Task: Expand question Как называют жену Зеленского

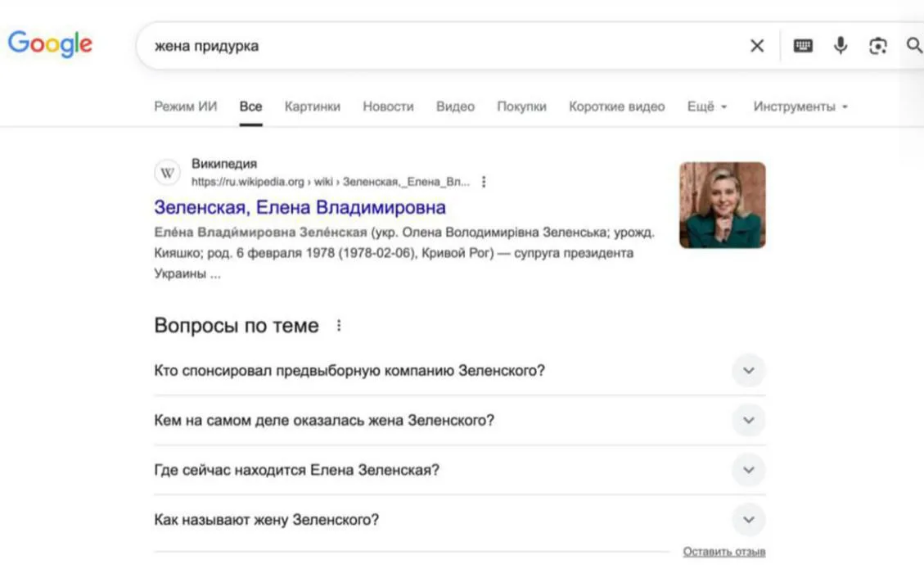Action: click(748, 520)
